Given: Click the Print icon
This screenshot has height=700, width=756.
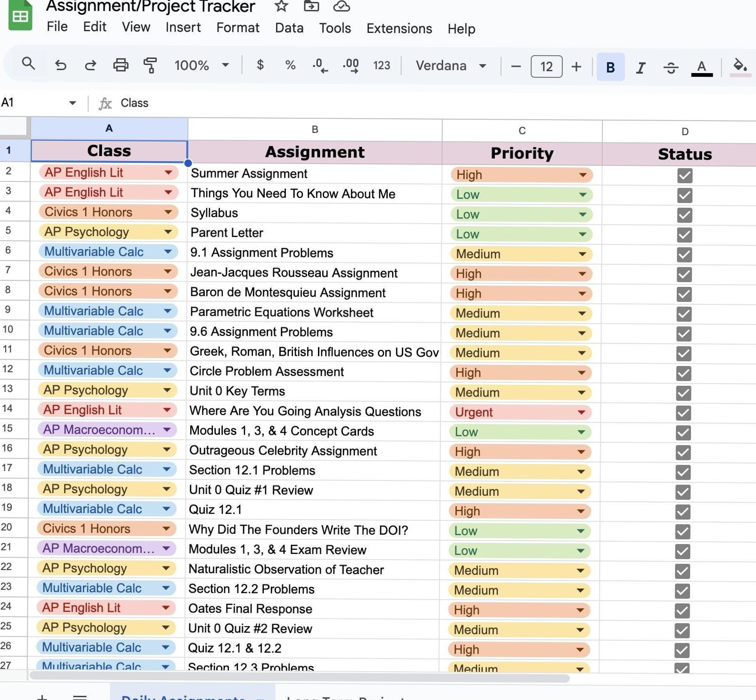Looking at the screenshot, I should [121, 65].
